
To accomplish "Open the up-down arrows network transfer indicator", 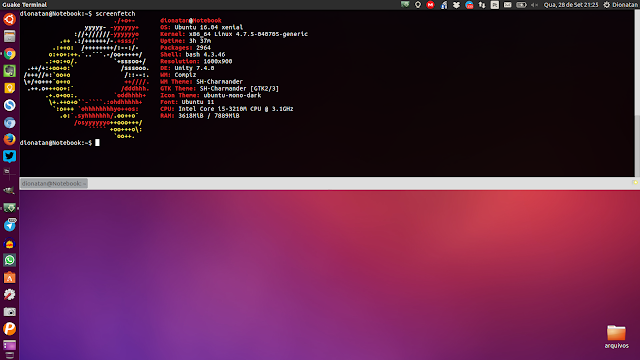I will [482, 5].
